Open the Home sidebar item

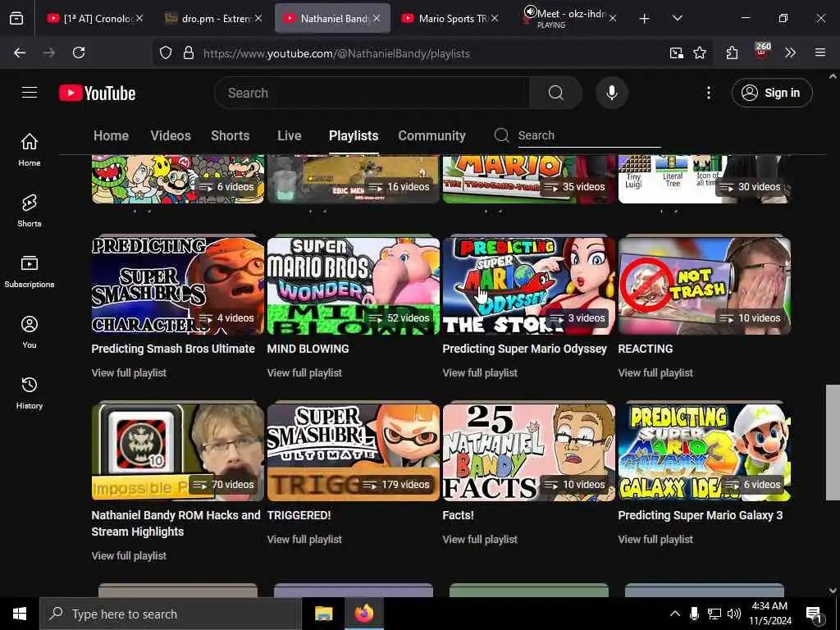pos(30,149)
